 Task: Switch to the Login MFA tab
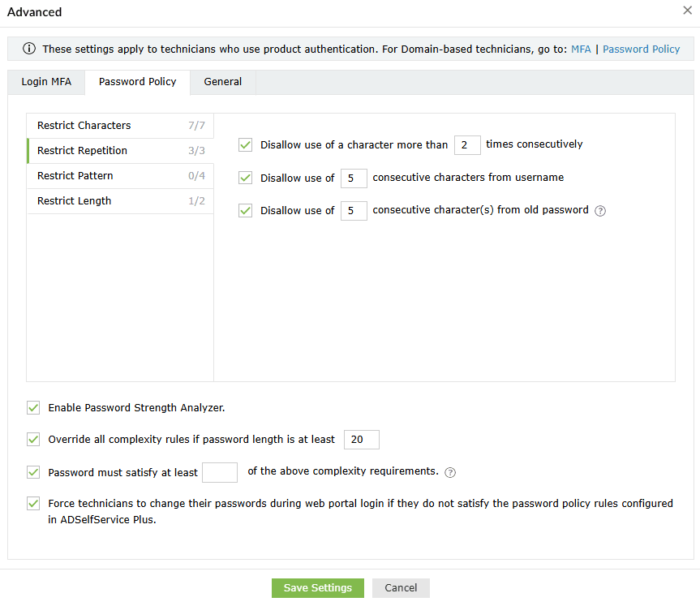coord(46,82)
